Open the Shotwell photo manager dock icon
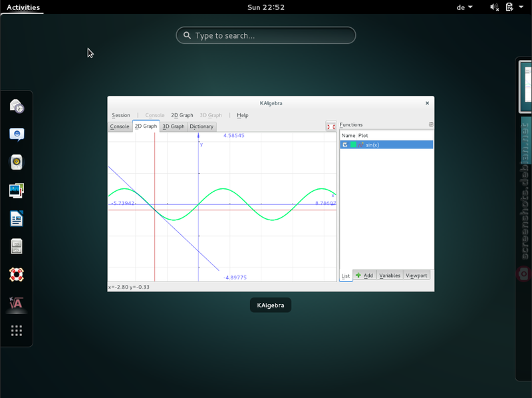532x398 pixels. tap(16, 190)
